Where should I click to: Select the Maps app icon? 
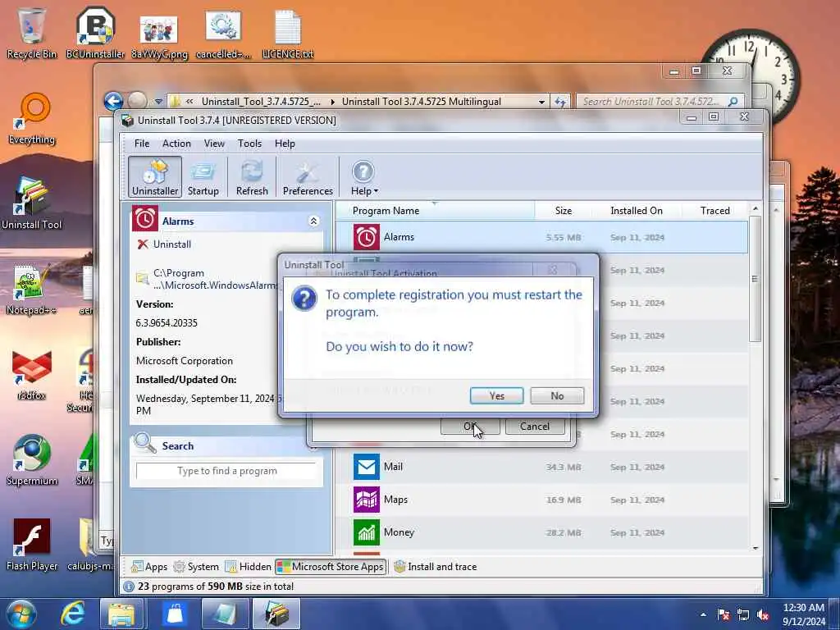[x=367, y=500]
